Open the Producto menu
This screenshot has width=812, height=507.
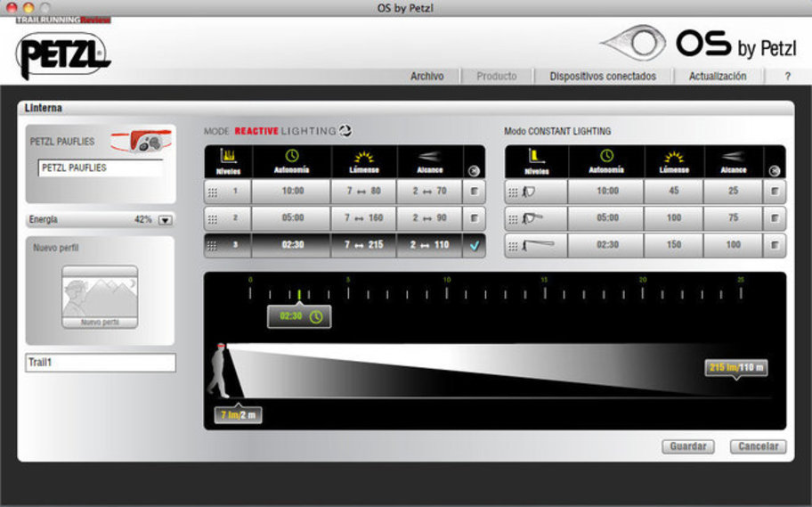click(x=496, y=77)
